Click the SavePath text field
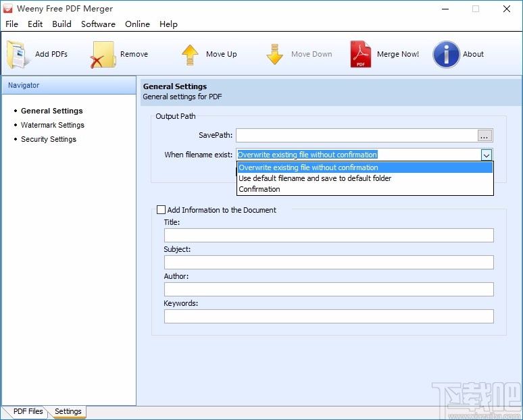The height and width of the screenshot is (420, 523). pos(355,136)
